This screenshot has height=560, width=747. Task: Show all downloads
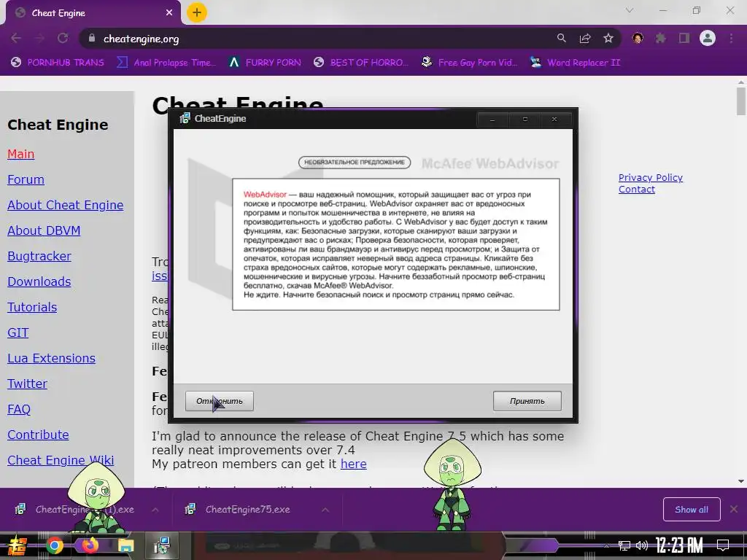pos(692,510)
